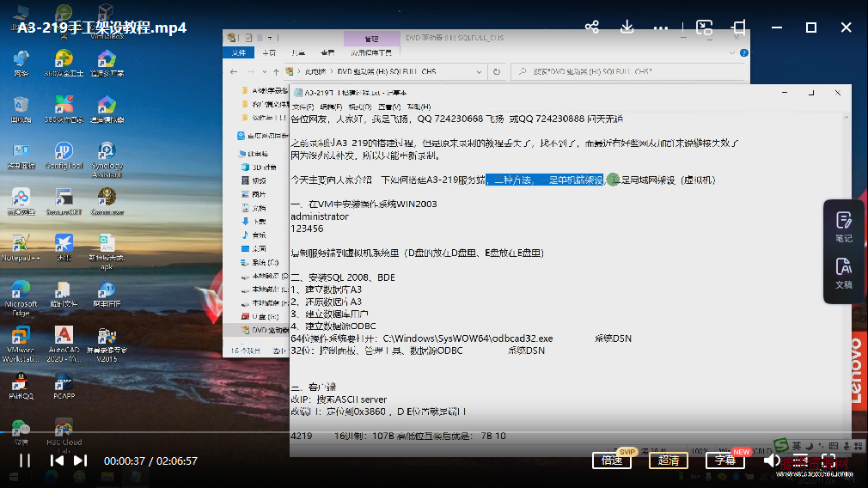The image size is (868, 488).
Task: Click the SecureCRT desktop icon
Action: point(64,202)
